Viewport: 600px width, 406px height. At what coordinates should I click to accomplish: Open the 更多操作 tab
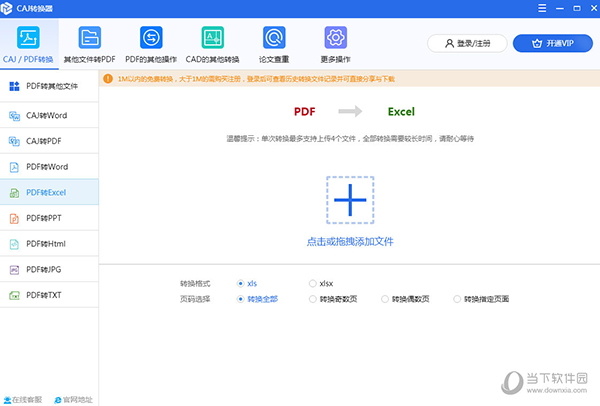pos(336,45)
